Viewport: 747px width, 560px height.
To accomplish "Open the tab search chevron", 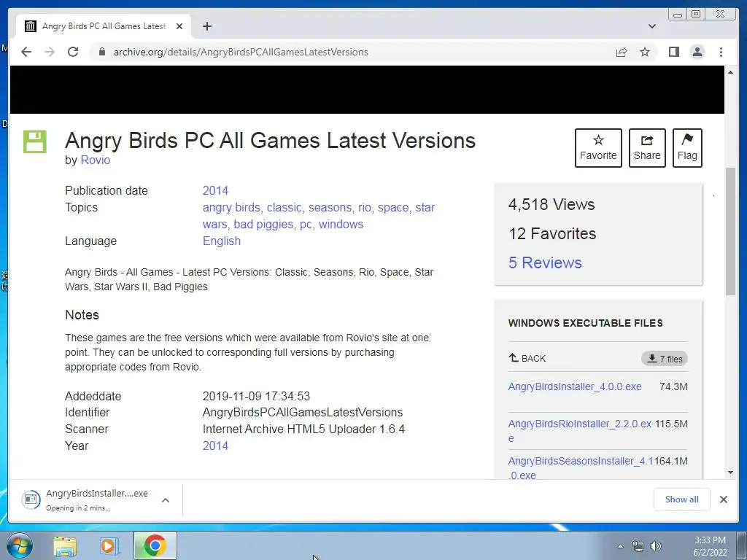I will 651,26.
